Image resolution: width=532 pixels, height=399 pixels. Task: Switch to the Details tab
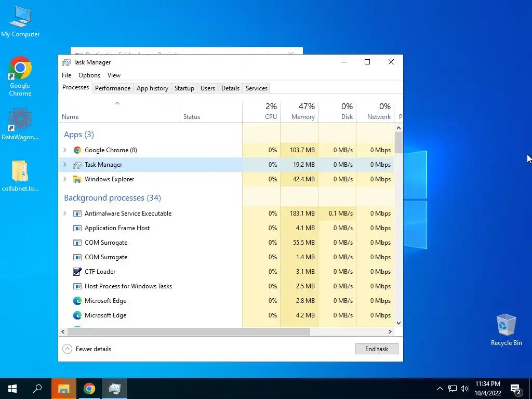[230, 88]
